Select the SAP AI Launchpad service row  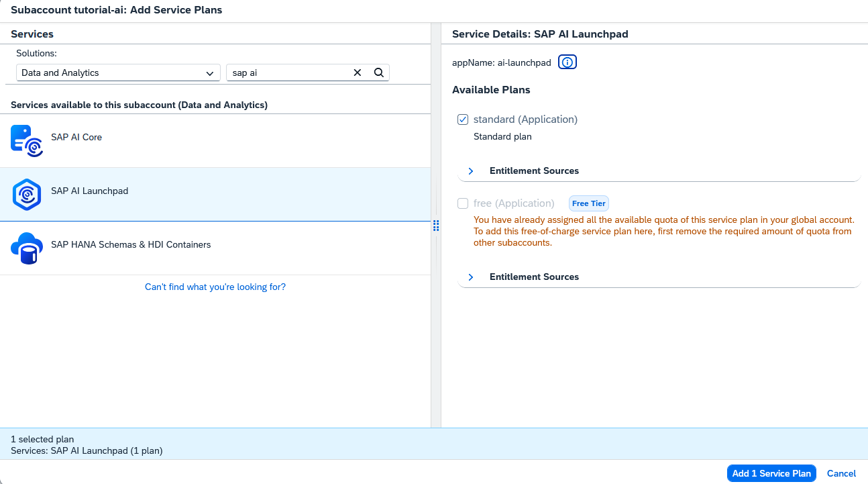[215, 195]
